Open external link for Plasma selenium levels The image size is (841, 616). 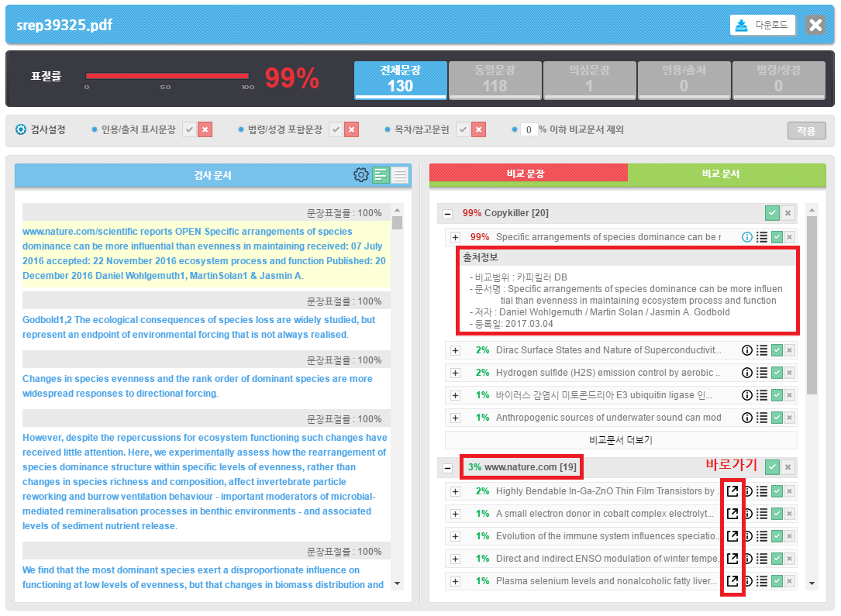click(x=732, y=581)
